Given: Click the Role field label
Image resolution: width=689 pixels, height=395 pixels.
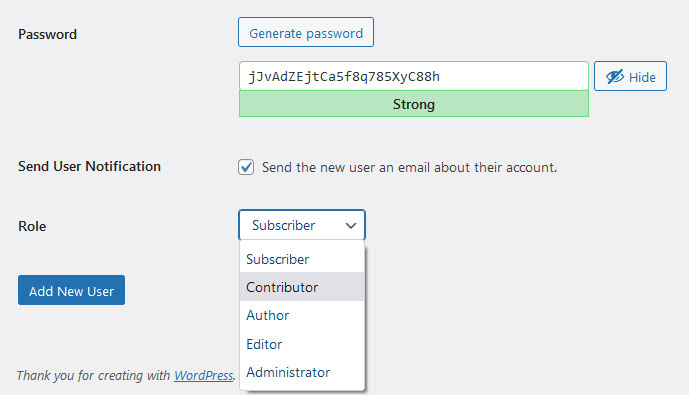Looking at the screenshot, I should tap(32, 226).
